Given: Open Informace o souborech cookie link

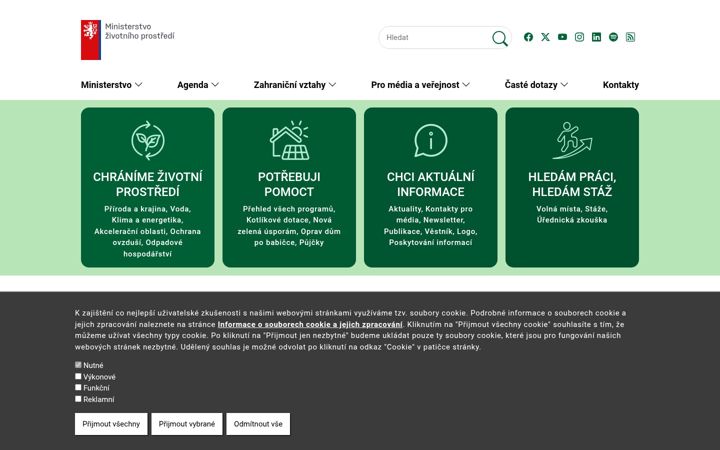Looking at the screenshot, I should coord(310,324).
